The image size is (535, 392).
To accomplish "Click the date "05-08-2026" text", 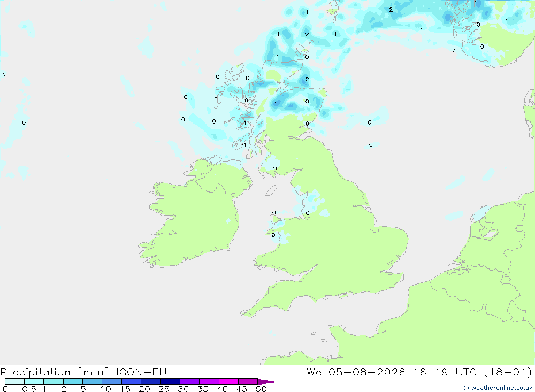I will coord(367,372).
